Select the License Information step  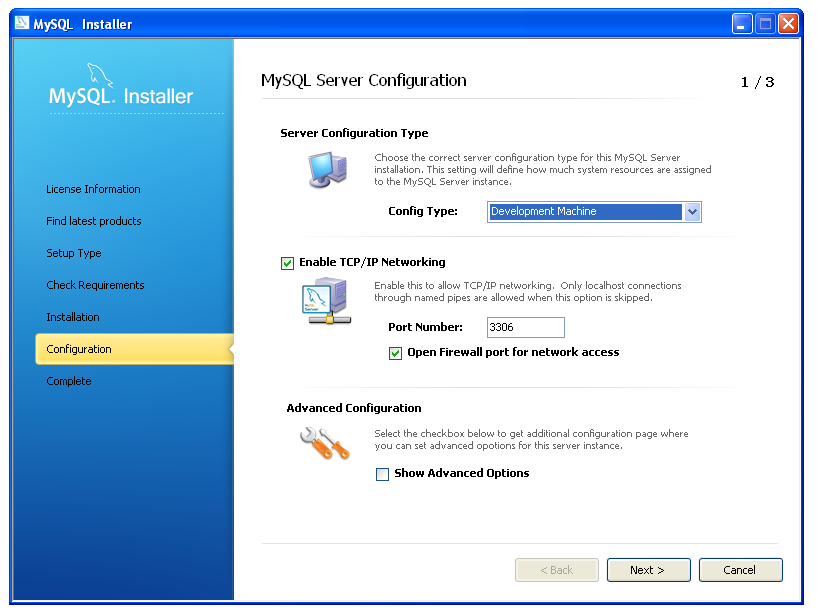click(x=93, y=189)
